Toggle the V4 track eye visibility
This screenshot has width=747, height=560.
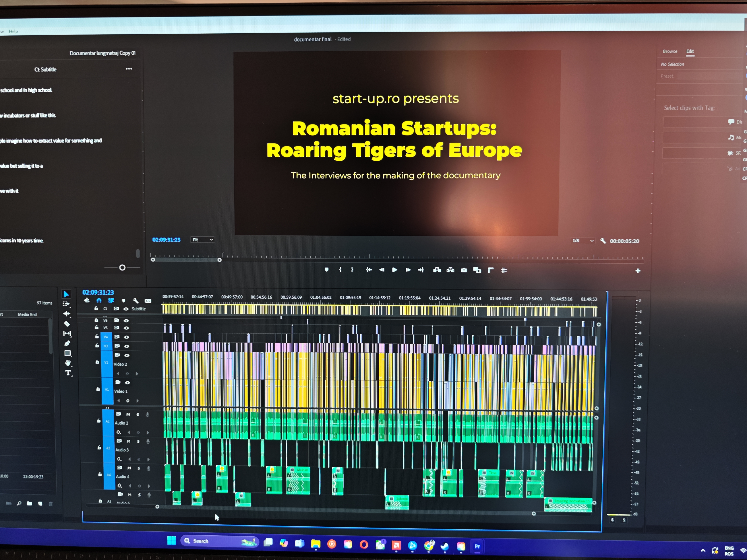click(127, 337)
